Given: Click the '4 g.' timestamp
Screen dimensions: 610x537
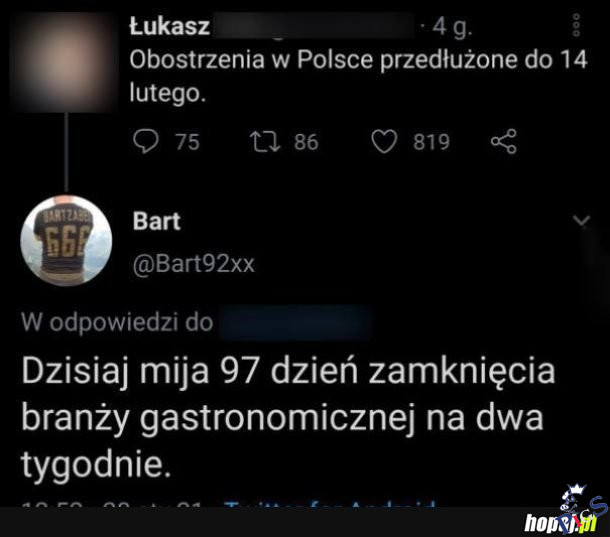Looking at the screenshot, I should coord(452,27).
